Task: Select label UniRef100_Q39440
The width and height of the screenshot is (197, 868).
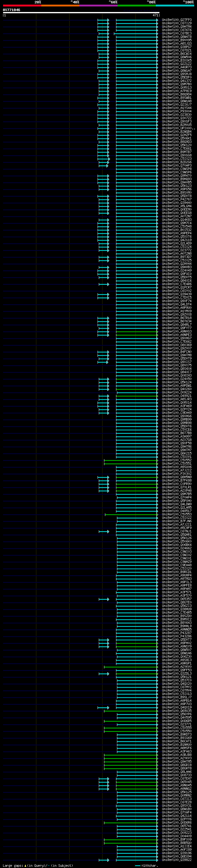Action: tap(176, 203)
